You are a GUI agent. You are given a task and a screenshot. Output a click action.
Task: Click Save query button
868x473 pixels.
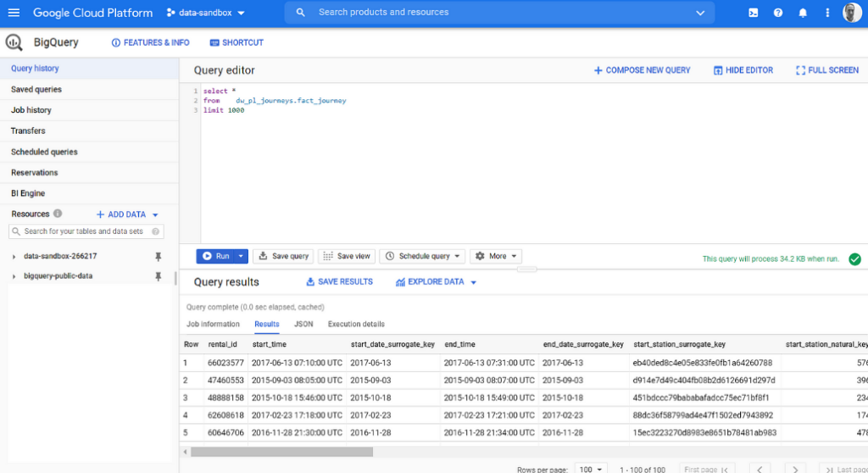pos(283,256)
